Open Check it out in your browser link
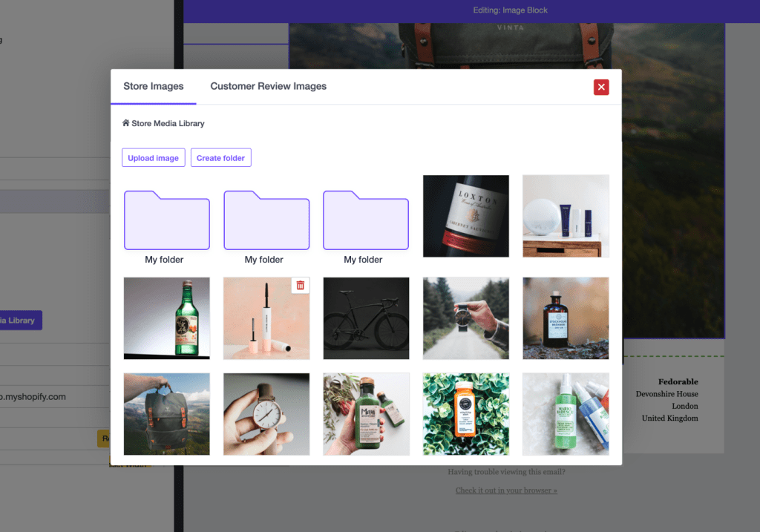The image size is (760, 532). click(506, 490)
